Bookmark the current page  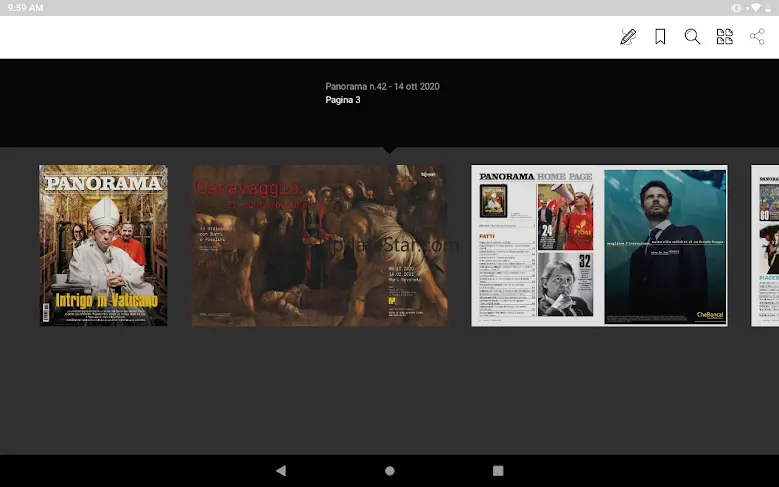pyautogui.click(x=660, y=36)
